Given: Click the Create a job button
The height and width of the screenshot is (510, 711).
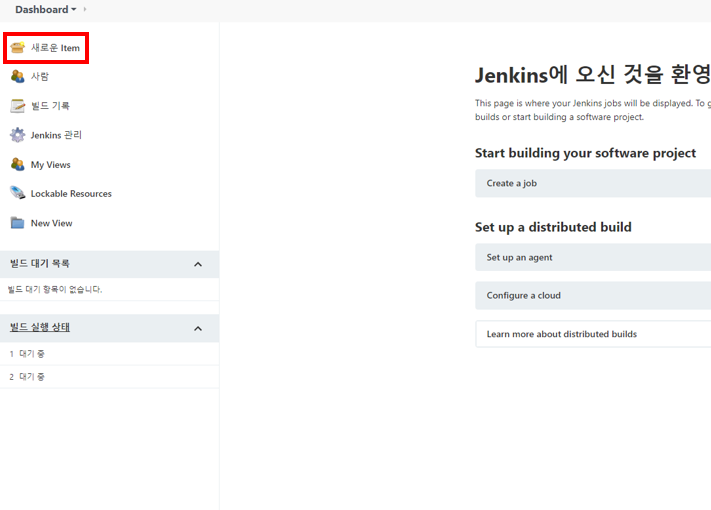Looking at the screenshot, I should [x=593, y=183].
